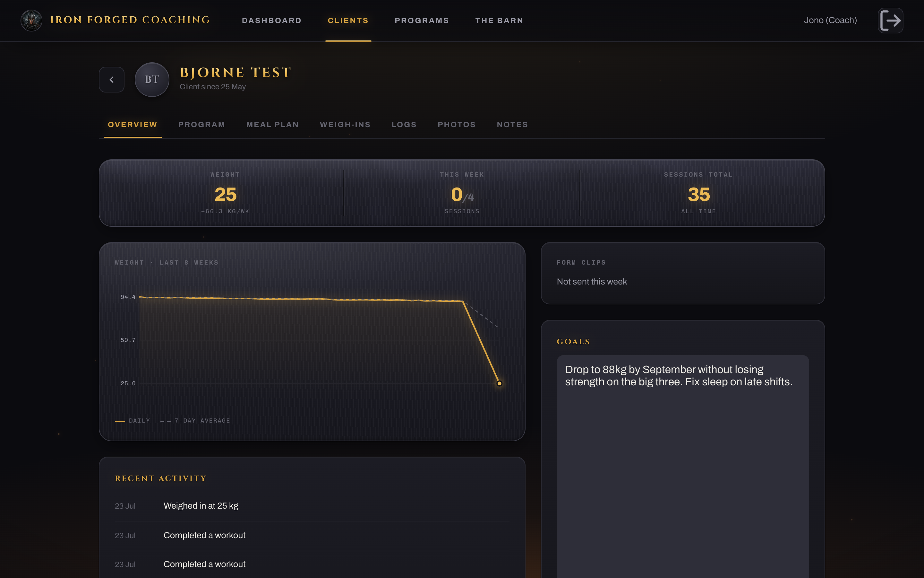Switch to the Weigh-Ins tab
924x578 pixels.
(x=345, y=125)
